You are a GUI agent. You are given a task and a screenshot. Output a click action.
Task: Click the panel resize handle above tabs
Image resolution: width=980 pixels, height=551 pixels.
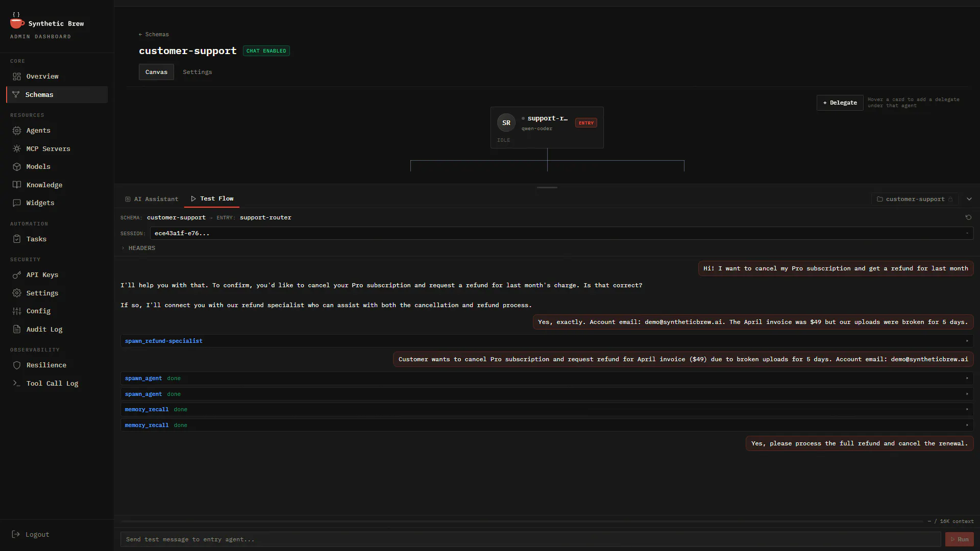pos(547,188)
